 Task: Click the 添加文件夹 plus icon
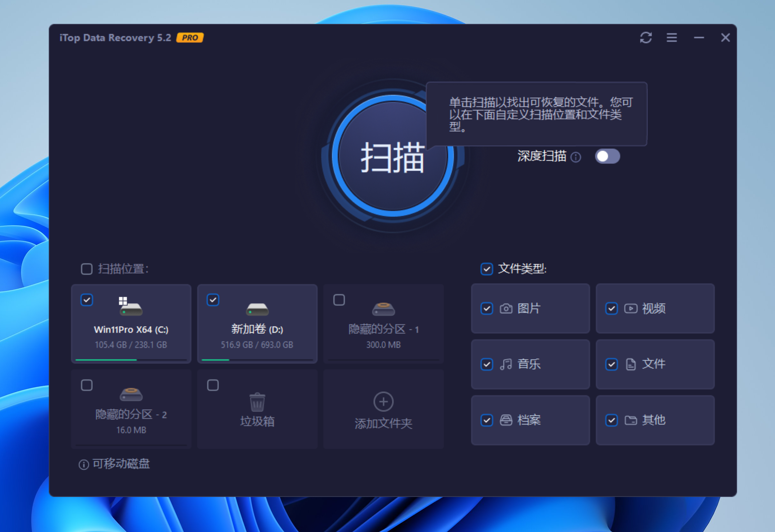[x=383, y=401]
